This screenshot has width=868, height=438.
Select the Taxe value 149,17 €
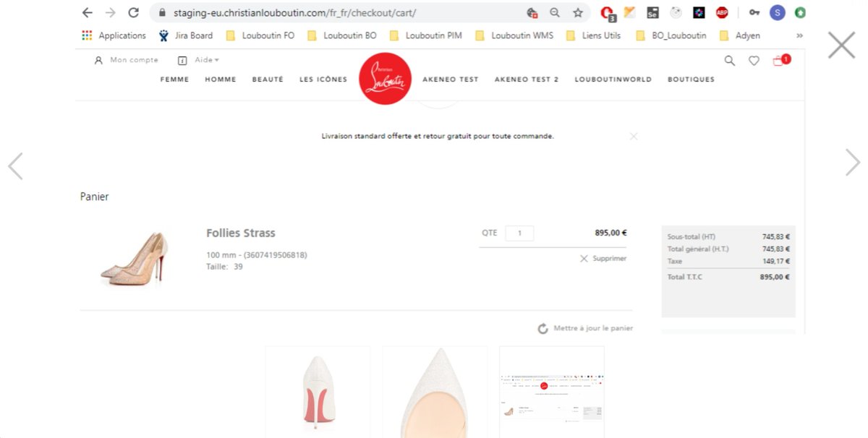click(775, 261)
